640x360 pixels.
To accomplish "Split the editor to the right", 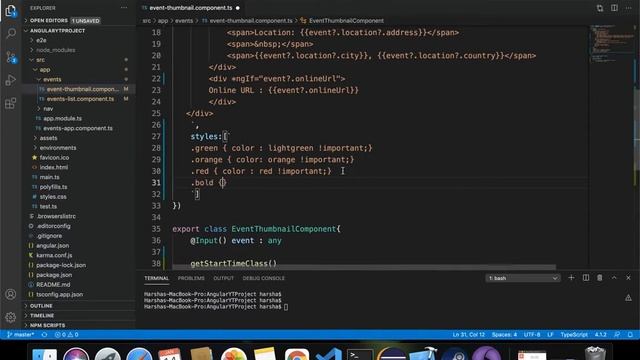I will tap(614, 8).
